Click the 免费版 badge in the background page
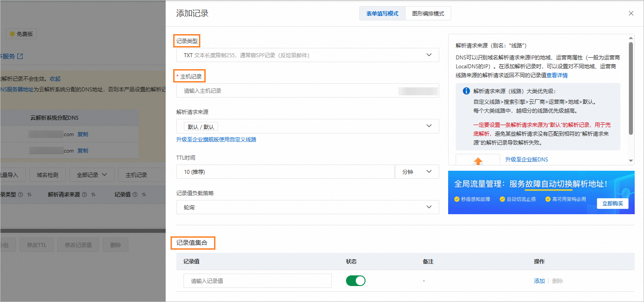 tap(21, 34)
